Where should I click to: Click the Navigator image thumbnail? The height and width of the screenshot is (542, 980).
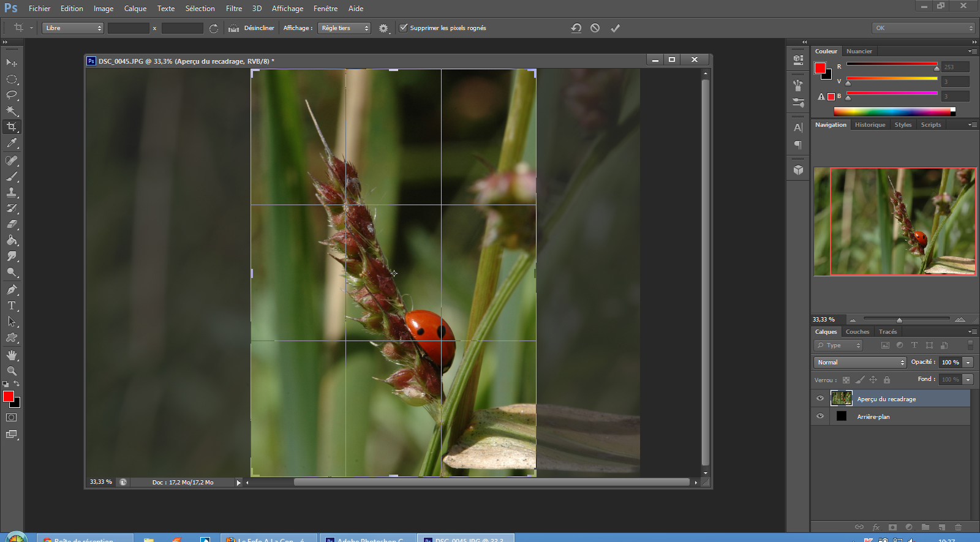pyautogui.click(x=895, y=222)
